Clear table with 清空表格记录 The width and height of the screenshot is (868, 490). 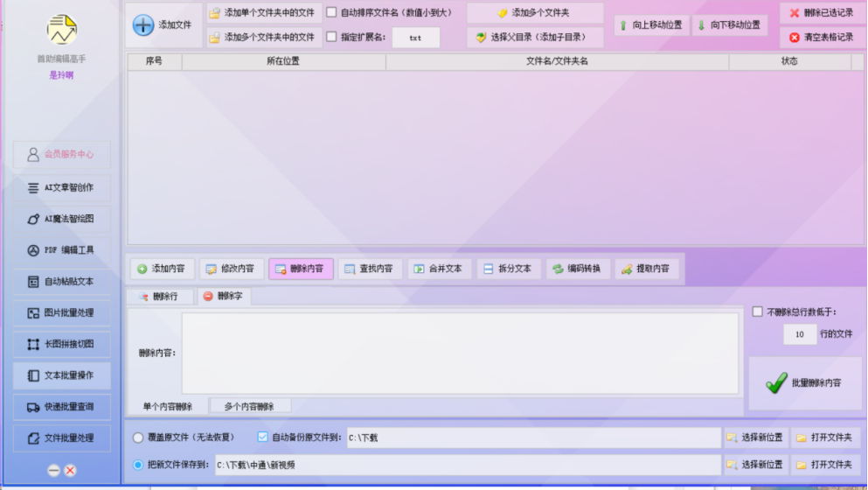[x=822, y=37]
